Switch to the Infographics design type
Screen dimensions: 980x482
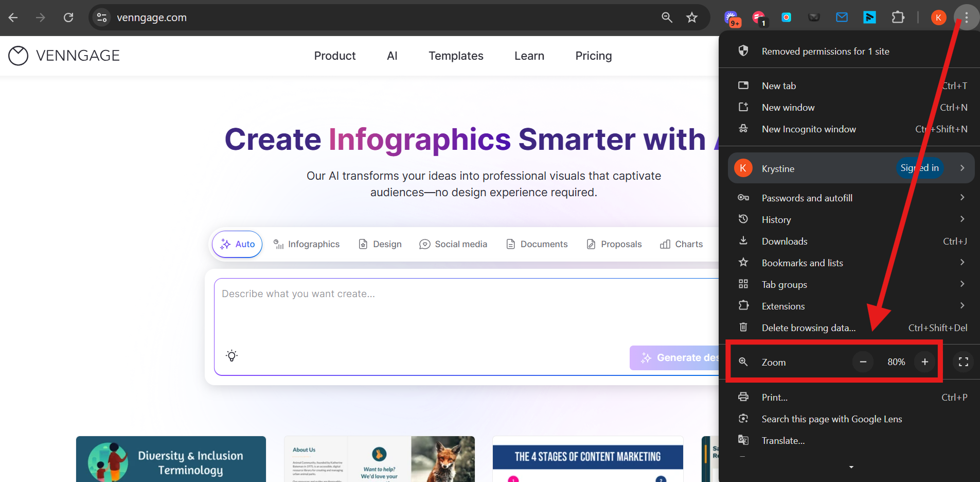coord(307,244)
